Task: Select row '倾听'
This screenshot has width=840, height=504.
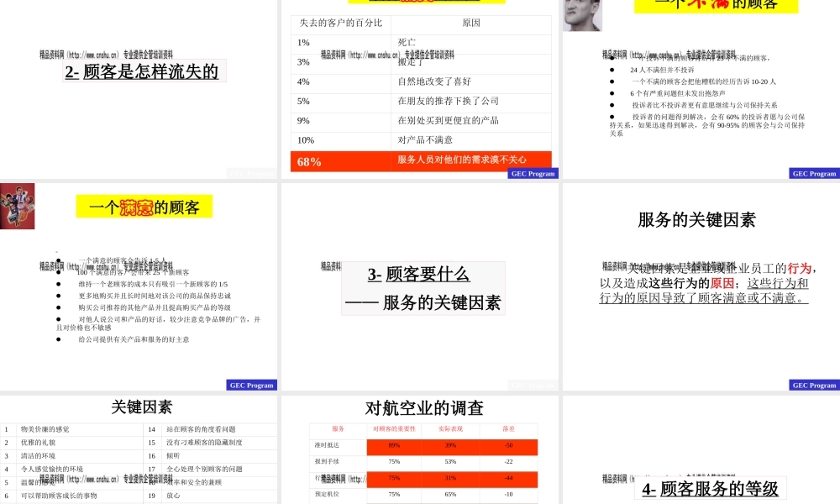Action: tap(173, 456)
